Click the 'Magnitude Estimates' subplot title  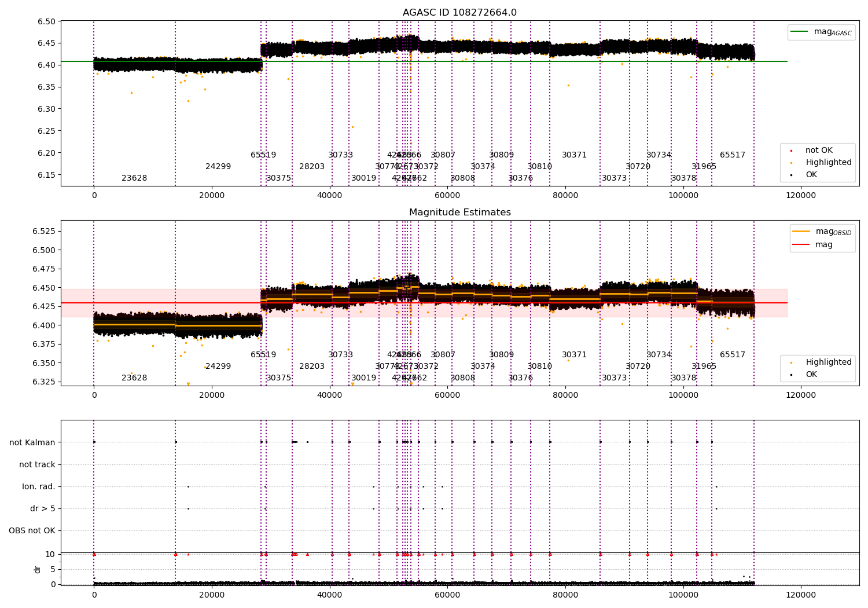click(459, 213)
